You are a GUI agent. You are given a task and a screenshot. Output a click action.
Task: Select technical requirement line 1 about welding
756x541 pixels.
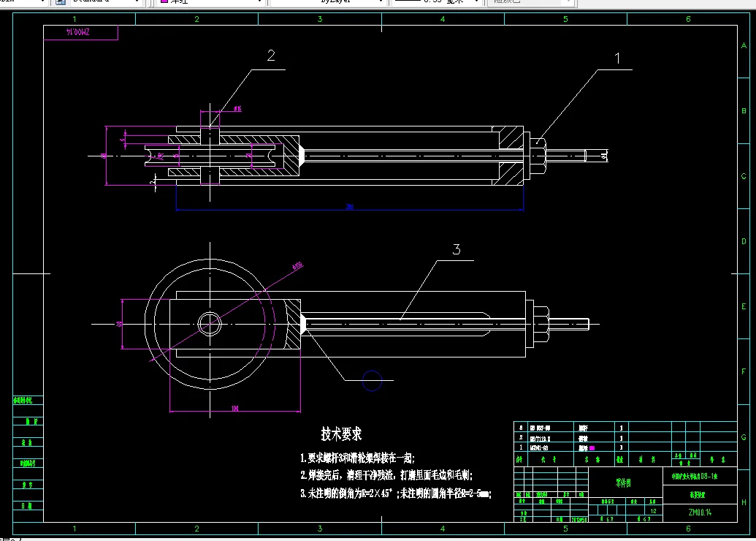pos(357,458)
